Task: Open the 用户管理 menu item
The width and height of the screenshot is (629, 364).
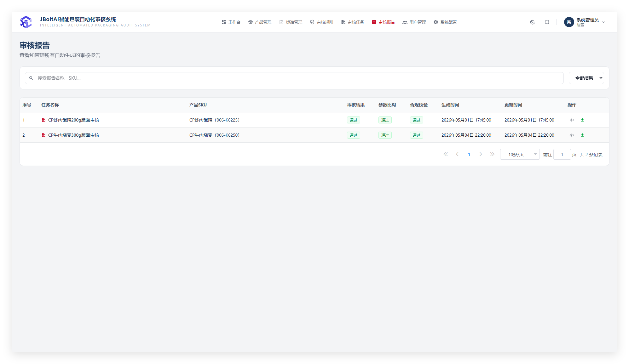Action: tap(414, 22)
